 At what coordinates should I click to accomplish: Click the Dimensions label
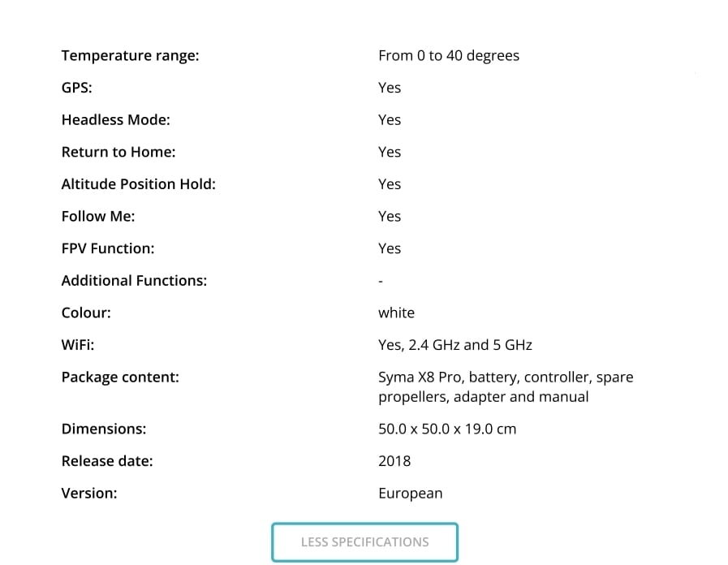point(104,429)
